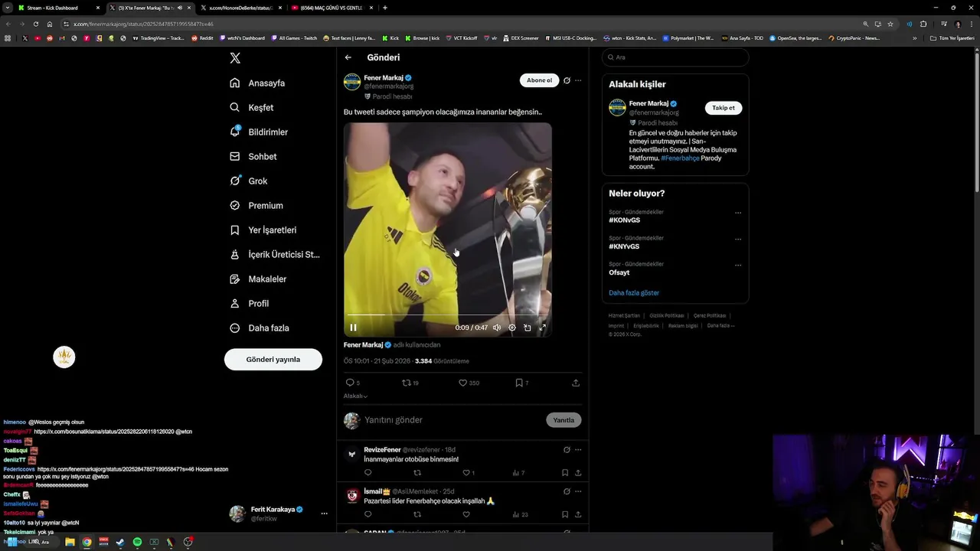The width and height of the screenshot is (980, 551).
Task: Open more options for #KONvGS trend
Action: [738, 213]
